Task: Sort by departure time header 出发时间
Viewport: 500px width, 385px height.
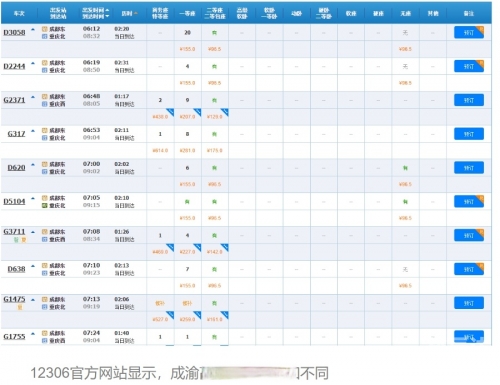Action: click(95, 10)
